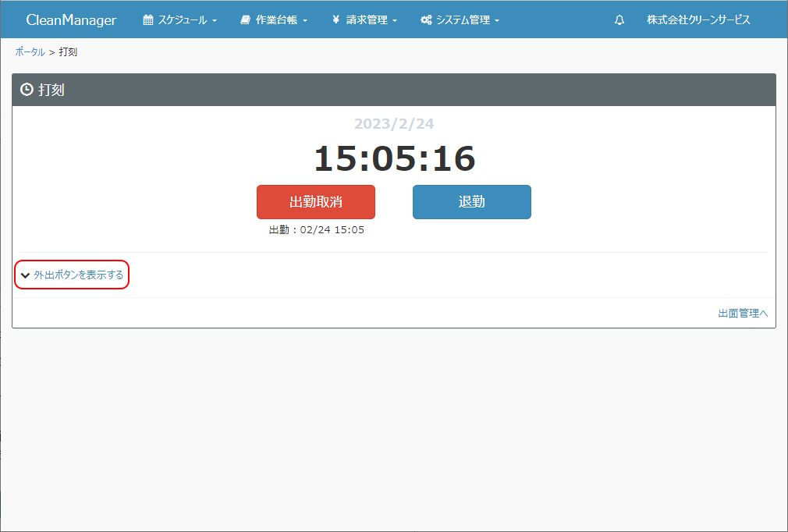Click the 15:05:16 clock display
The height and width of the screenshot is (532, 788).
coord(395,158)
